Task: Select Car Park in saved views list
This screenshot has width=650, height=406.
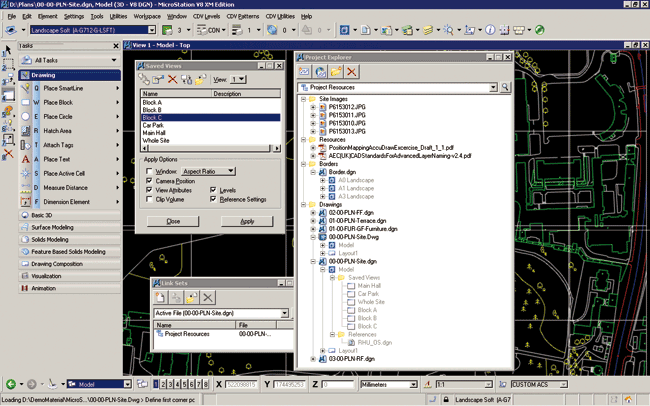Action: tap(154, 124)
